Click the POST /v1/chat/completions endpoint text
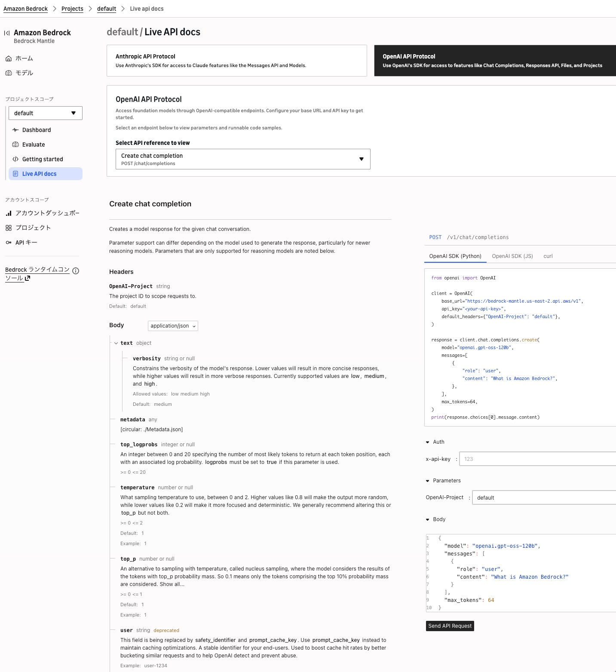616x672 pixels. pos(469,237)
